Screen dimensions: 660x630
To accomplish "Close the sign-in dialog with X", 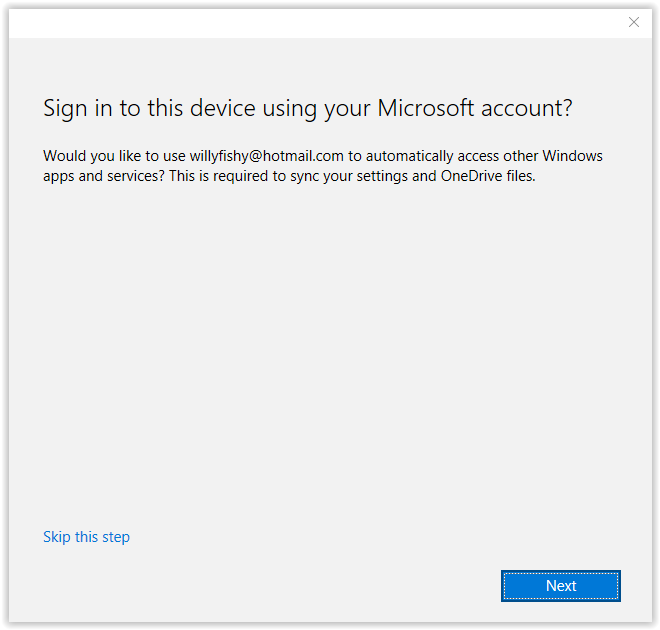I will (634, 22).
